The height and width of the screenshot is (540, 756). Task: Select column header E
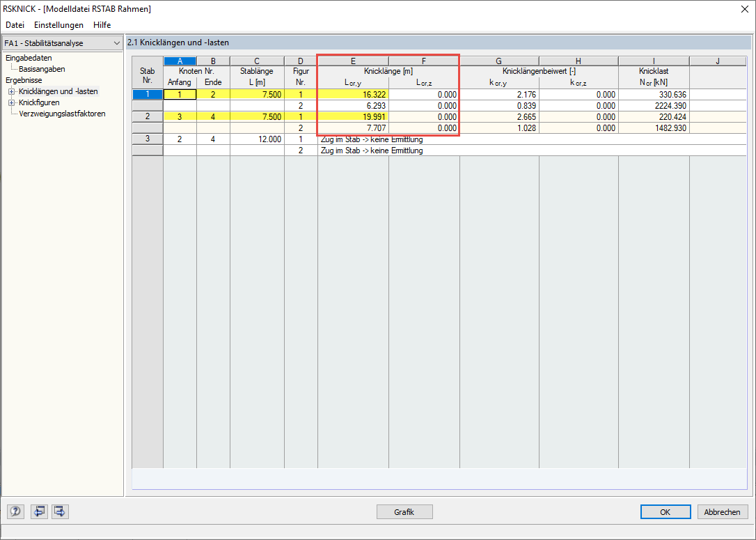click(x=354, y=61)
